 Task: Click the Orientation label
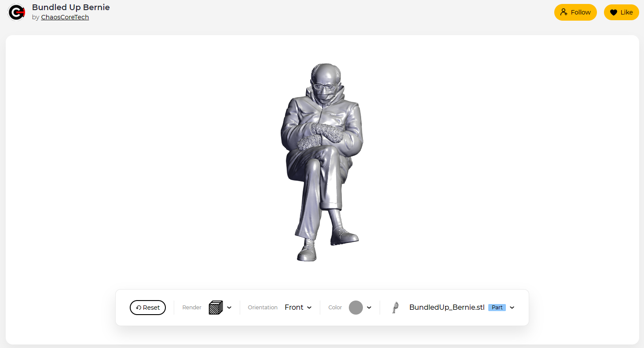(263, 308)
